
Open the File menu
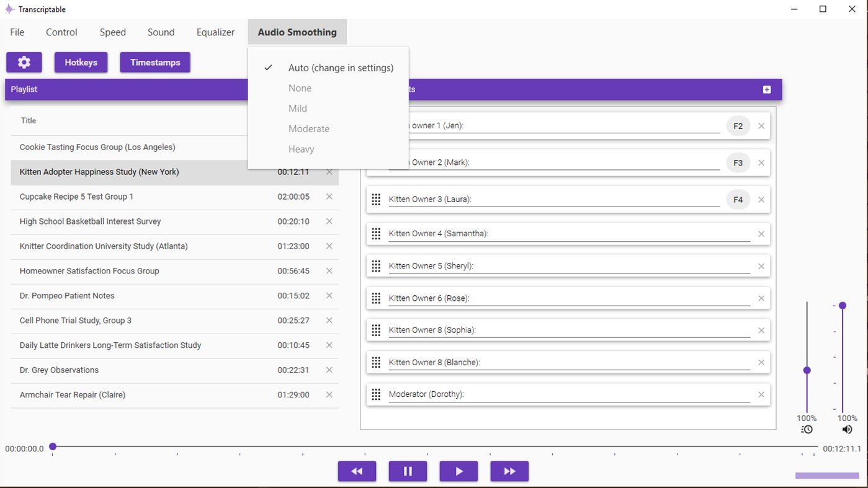pyautogui.click(x=17, y=32)
